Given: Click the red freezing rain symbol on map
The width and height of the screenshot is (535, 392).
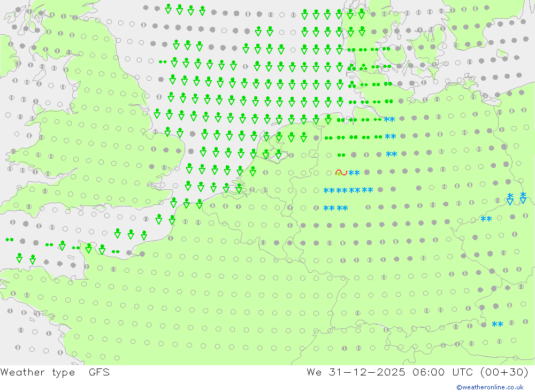Looking at the screenshot, I should [341, 173].
